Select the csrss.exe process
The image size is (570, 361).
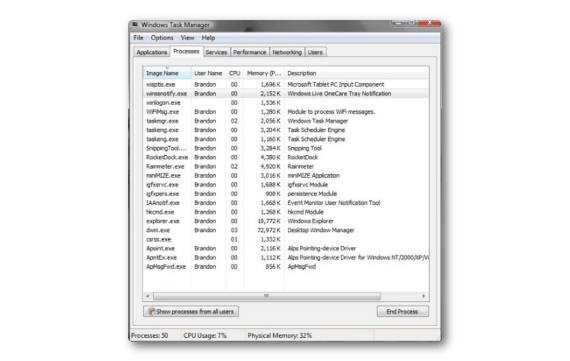286,239
